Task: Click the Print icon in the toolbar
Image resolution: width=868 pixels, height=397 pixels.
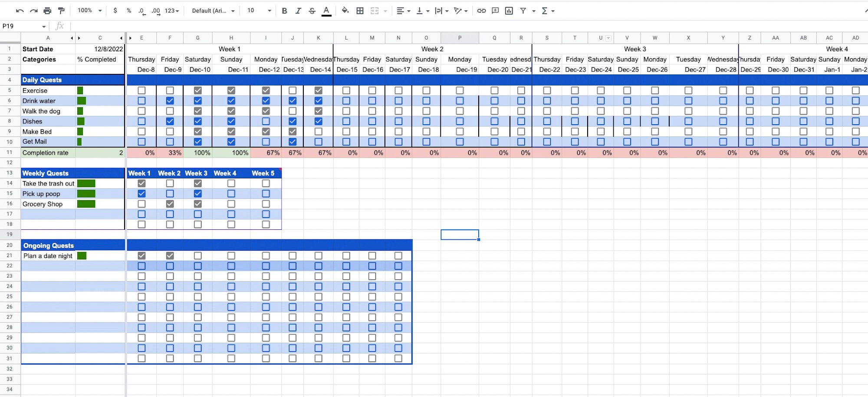Action: (x=47, y=10)
